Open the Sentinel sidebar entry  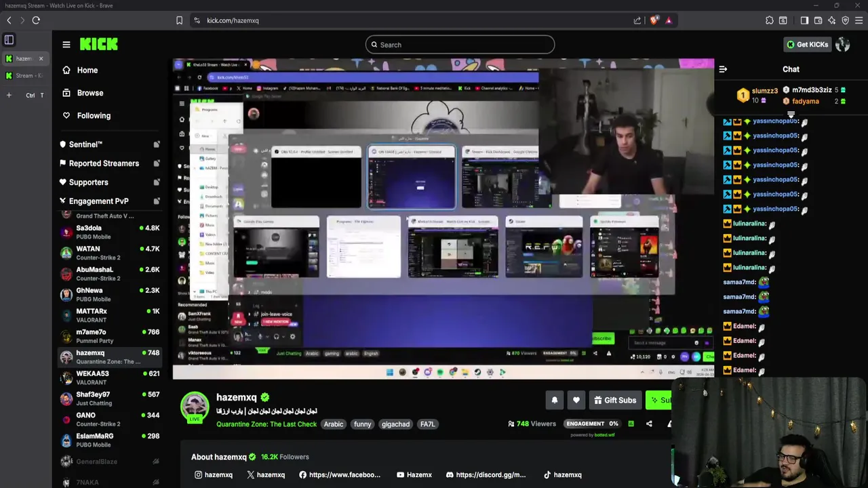pyautogui.click(x=85, y=144)
